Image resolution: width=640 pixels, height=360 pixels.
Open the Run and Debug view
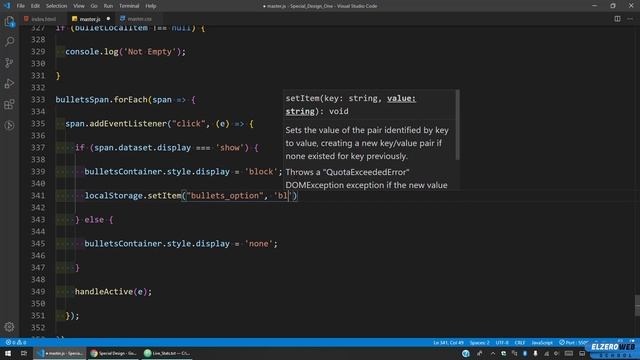pyautogui.click(x=9, y=83)
